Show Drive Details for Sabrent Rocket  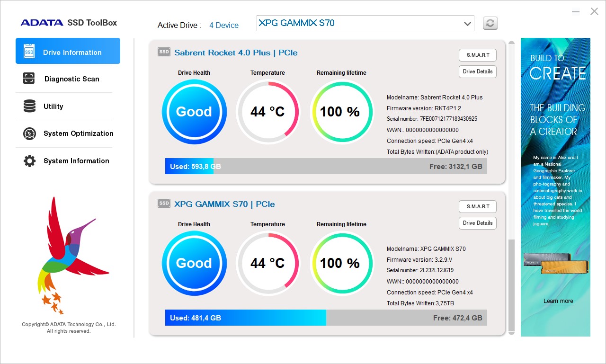[x=477, y=71]
